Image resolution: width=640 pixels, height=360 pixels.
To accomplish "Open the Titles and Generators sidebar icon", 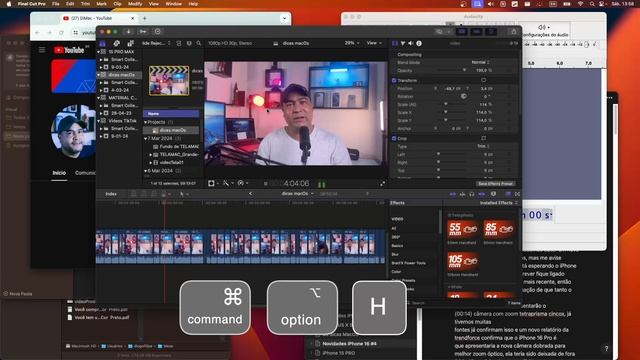I will (131, 43).
